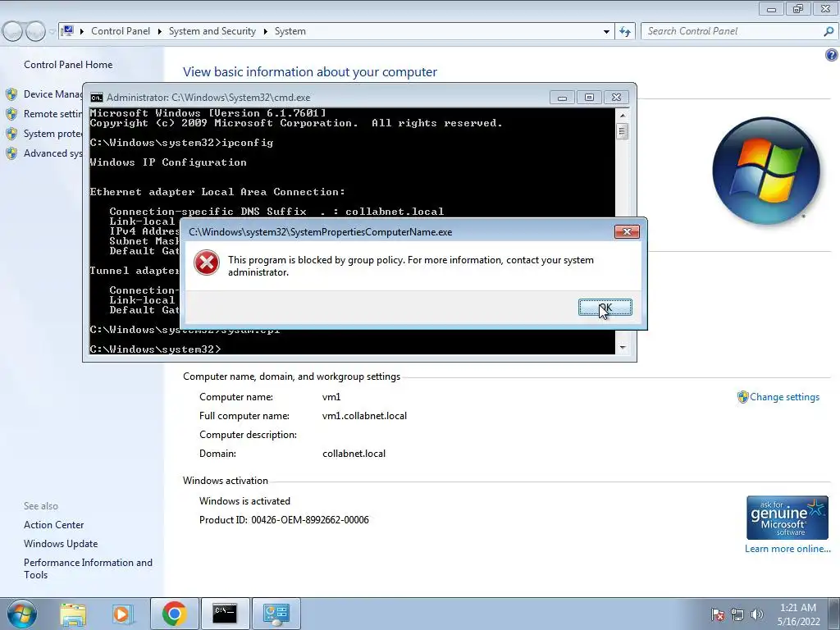Image resolution: width=840 pixels, height=630 pixels.
Task: Click the cmd scrollbar thumb
Action: point(623,131)
